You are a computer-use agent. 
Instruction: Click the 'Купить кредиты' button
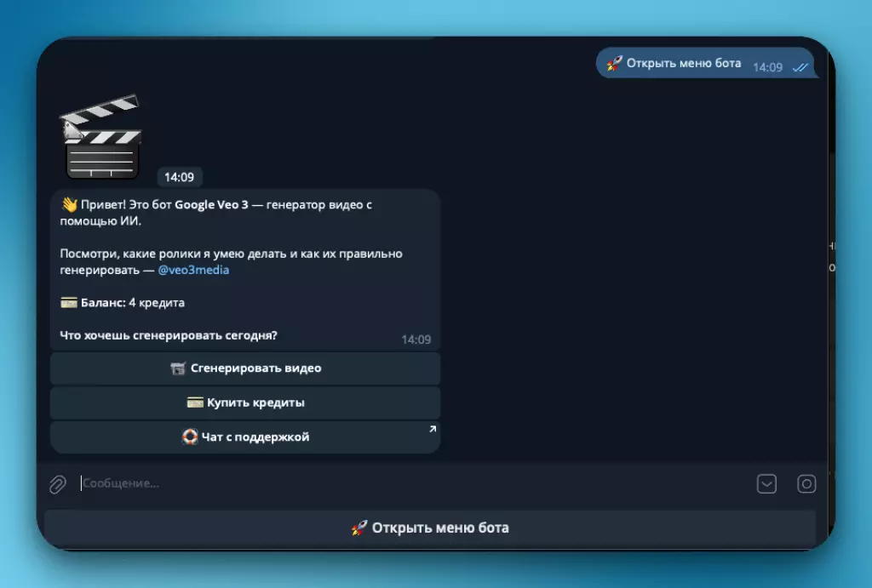[245, 402]
